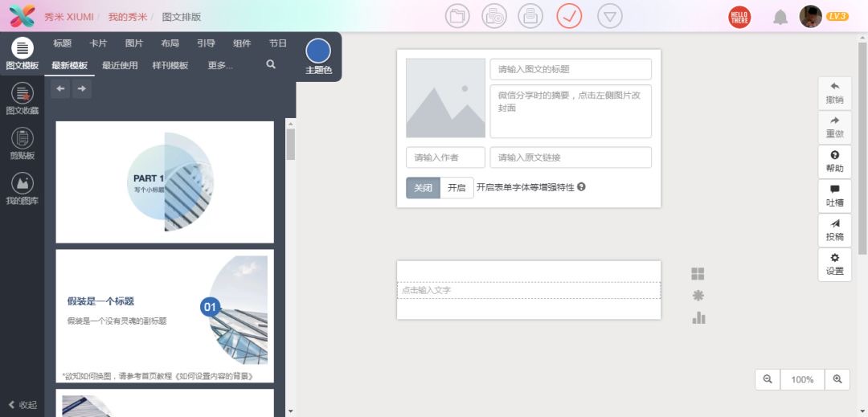868x417 pixels.
Task: Open the notification bell
Action: (780, 17)
